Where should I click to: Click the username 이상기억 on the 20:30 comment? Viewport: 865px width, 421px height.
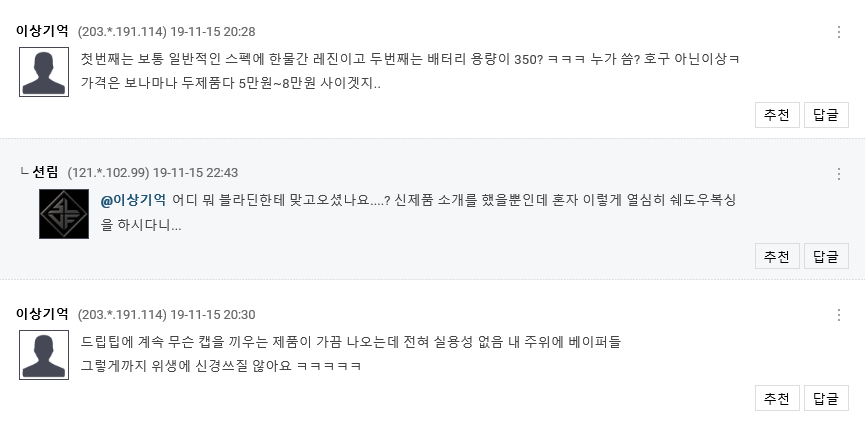pyautogui.click(x=42, y=314)
